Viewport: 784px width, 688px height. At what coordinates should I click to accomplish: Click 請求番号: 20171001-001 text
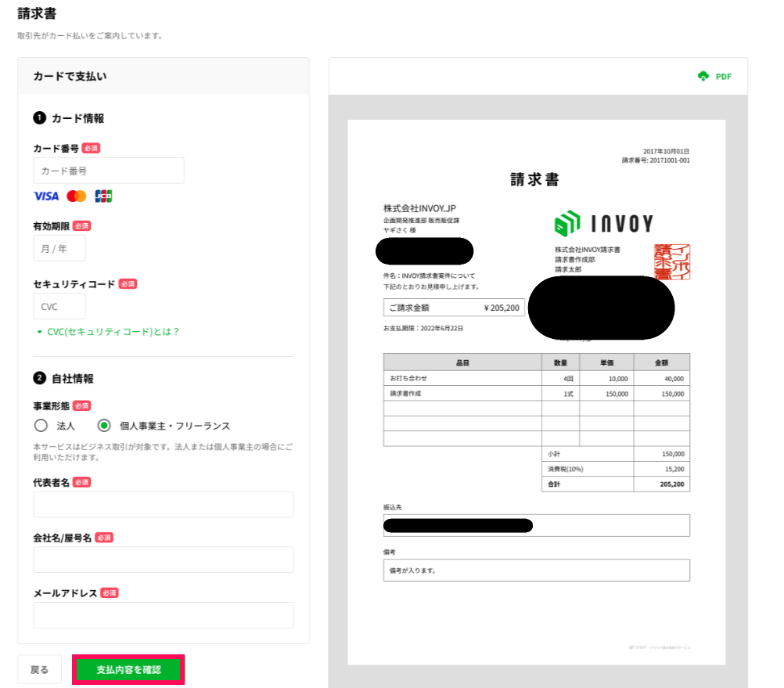pos(656,160)
